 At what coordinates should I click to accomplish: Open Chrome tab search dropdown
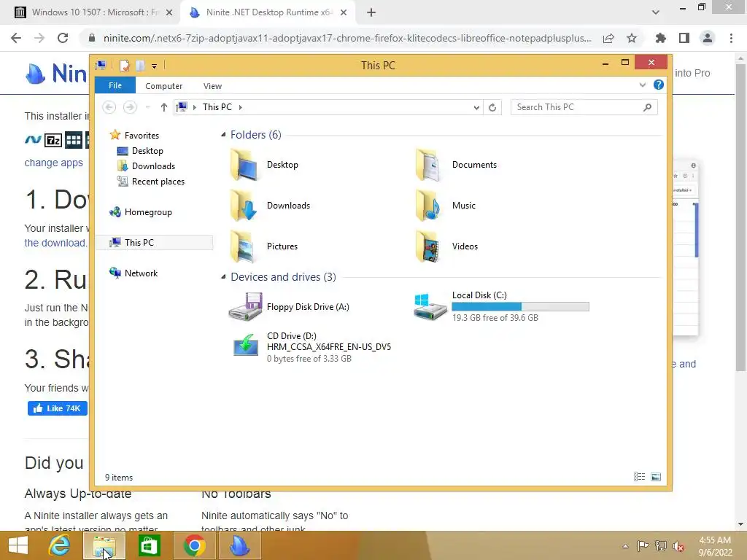(x=656, y=12)
